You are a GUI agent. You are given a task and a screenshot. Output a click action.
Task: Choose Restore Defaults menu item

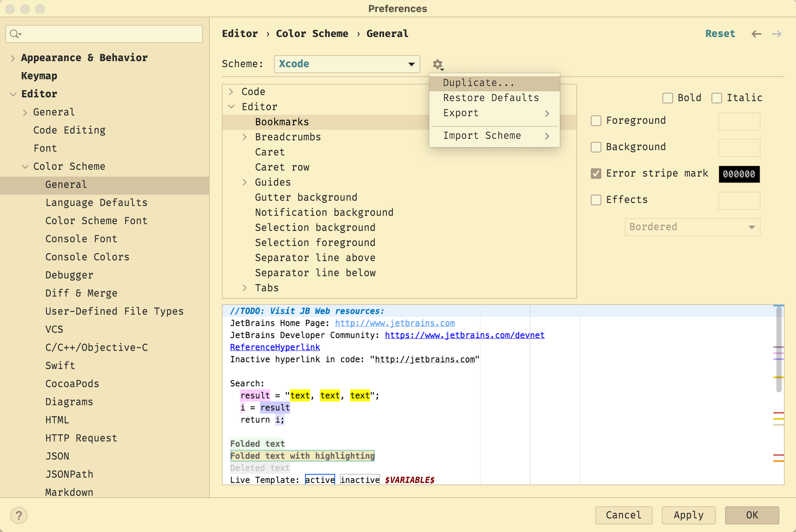[495, 98]
